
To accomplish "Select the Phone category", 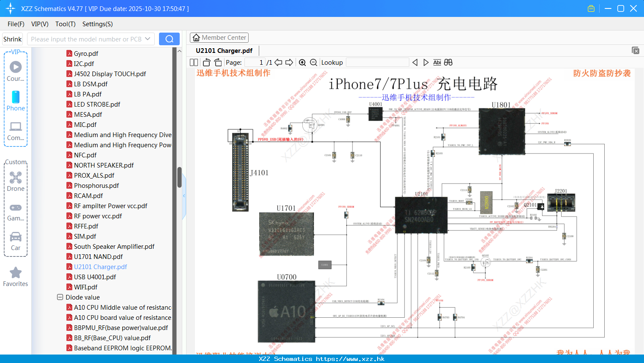I will [x=16, y=101].
